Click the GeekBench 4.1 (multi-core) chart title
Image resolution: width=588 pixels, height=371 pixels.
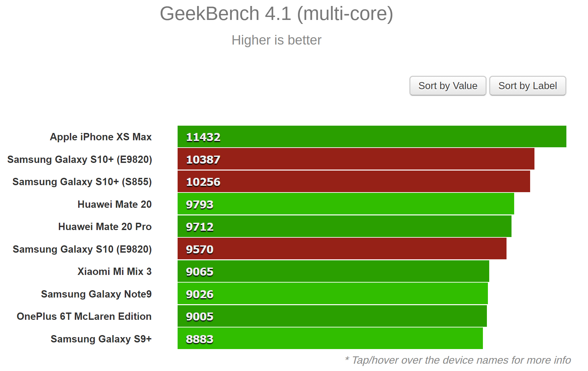click(276, 14)
